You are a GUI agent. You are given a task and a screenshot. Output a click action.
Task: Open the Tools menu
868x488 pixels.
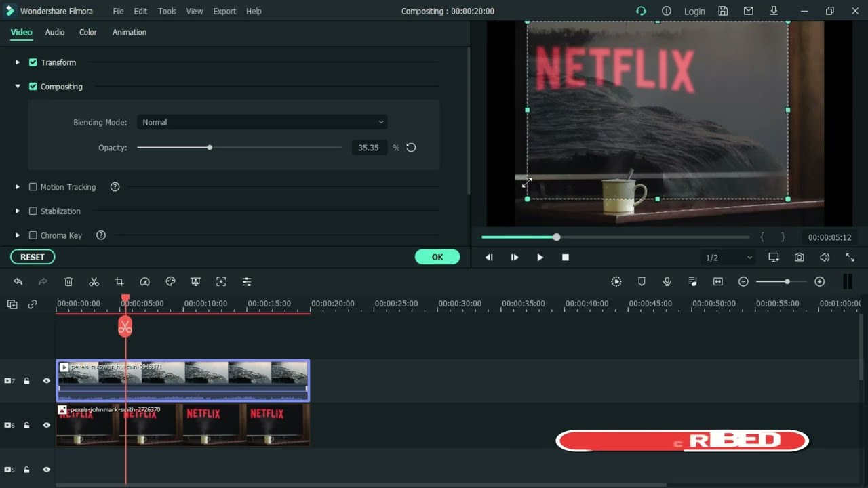[x=167, y=11]
